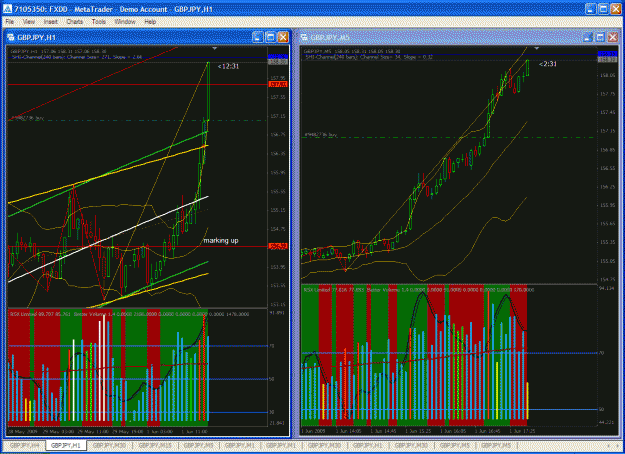
Task: Click the MetaTrader application icon in title bar
Action: coord(8,9)
